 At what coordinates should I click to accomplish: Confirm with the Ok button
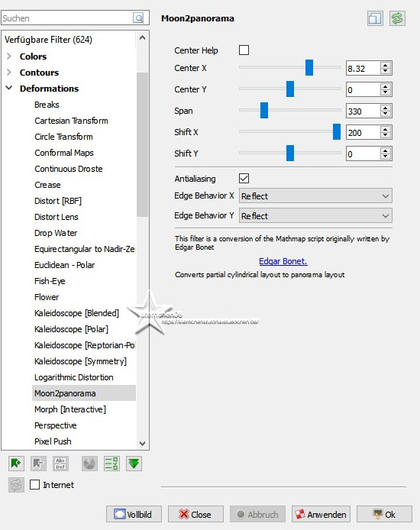pyautogui.click(x=385, y=514)
